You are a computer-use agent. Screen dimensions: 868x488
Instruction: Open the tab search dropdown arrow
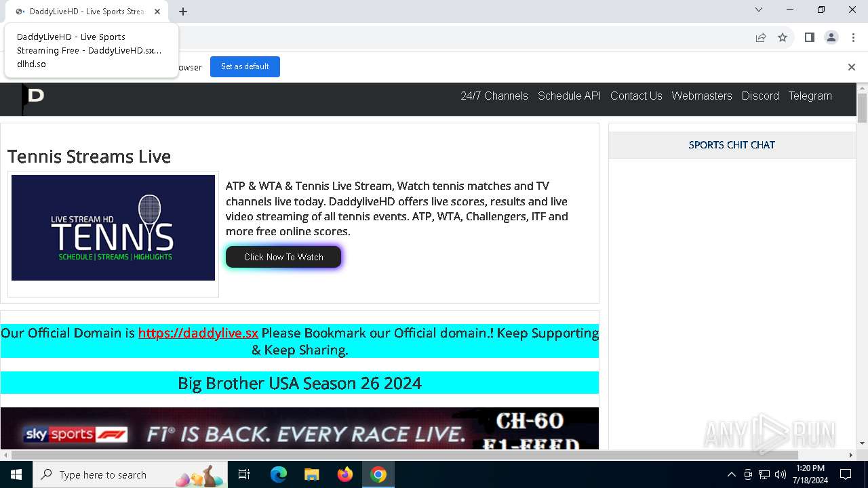(x=759, y=10)
